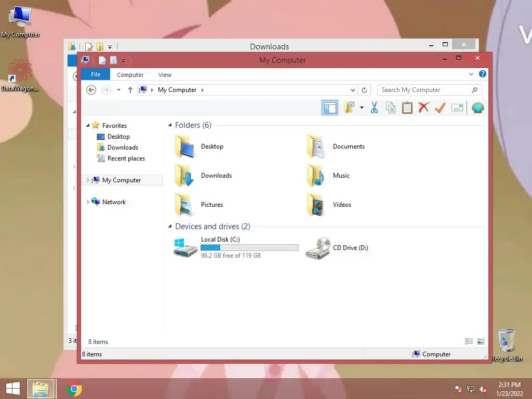The image size is (532, 399).
Task: Click the Copy icon in toolbar
Action: (391, 108)
